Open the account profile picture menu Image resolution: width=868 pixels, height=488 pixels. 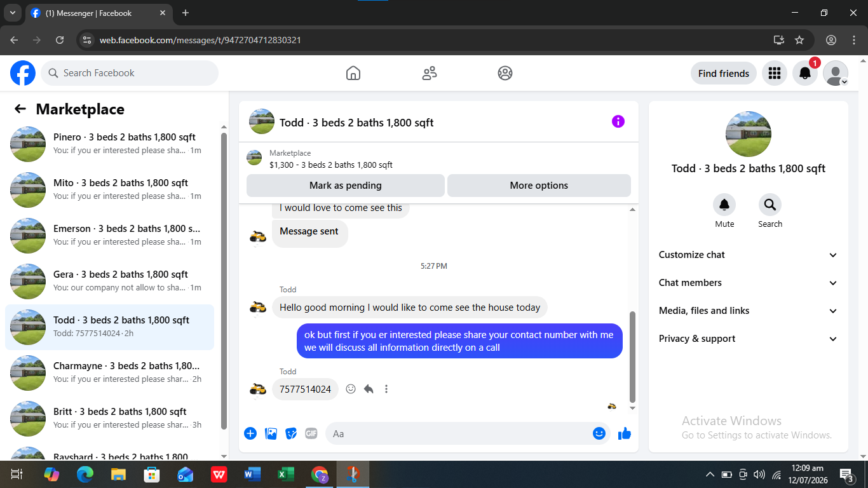tap(835, 73)
